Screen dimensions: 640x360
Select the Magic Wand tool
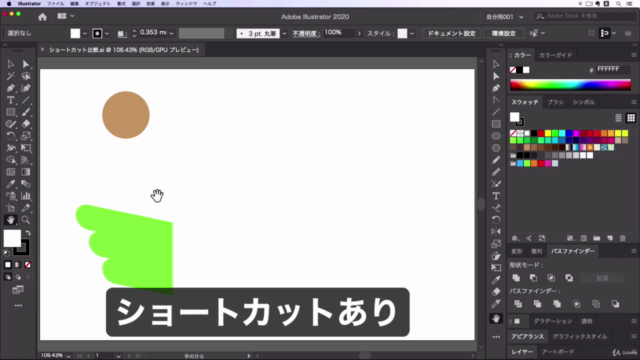click(x=11, y=76)
